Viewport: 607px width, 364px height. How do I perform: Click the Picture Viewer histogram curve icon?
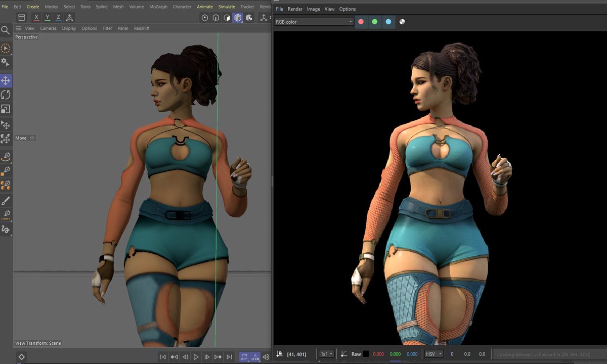coord(344,354)
